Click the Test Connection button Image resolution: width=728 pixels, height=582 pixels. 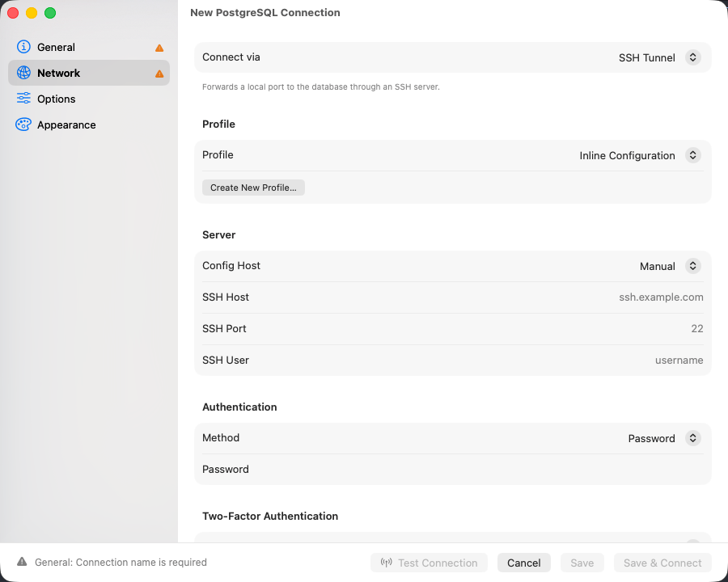tap(429, 563)
